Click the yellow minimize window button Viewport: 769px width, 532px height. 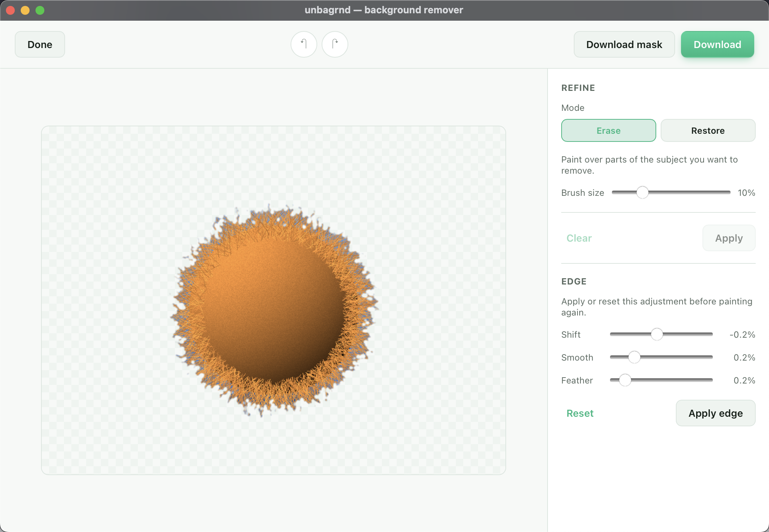coord(25,10)
